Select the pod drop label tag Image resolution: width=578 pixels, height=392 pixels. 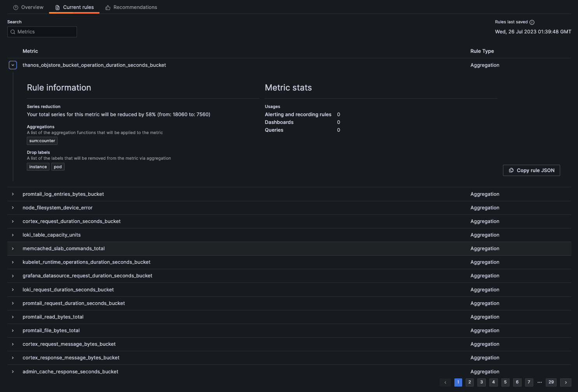point(58,166)
